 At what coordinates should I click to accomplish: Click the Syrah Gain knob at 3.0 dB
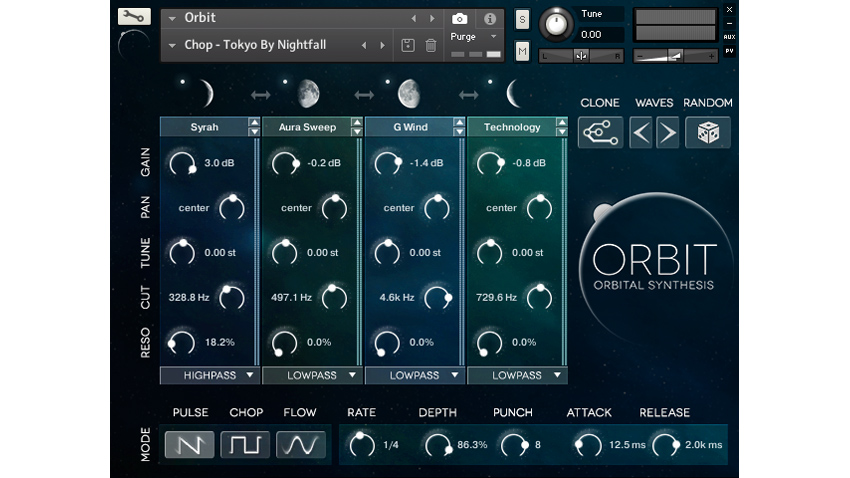click(182, 163)
